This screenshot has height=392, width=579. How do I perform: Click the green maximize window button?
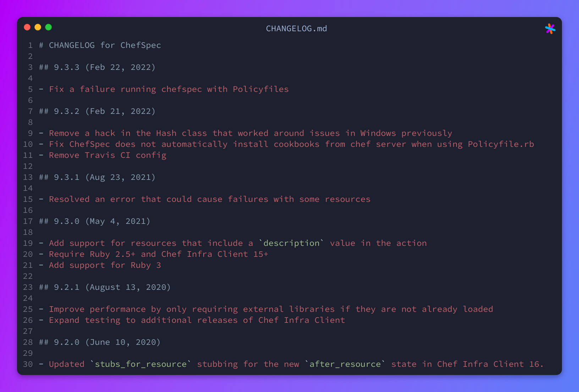click(49, 27)
